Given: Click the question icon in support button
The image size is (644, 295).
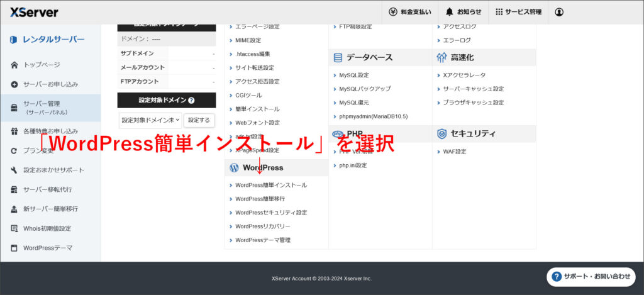Looking at the screenshot, I should tap(557, 277).
